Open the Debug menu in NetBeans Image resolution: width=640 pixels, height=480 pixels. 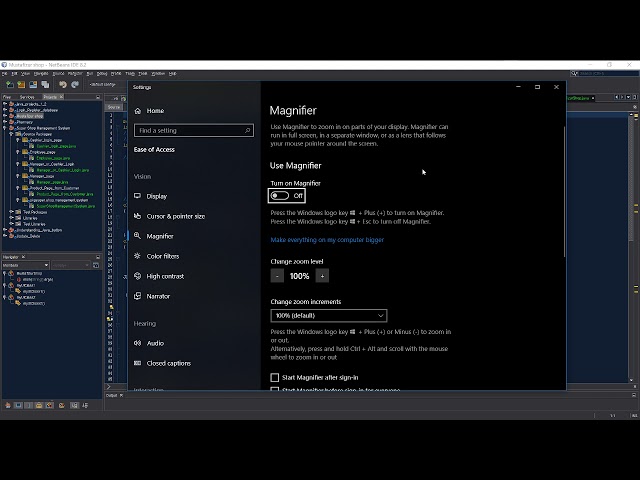[102, 74]
